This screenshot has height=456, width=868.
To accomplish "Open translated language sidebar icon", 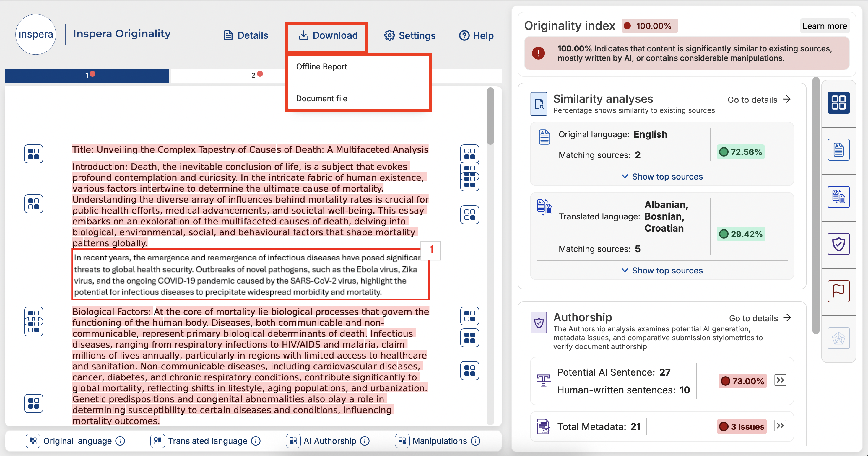I will point(838,197).
